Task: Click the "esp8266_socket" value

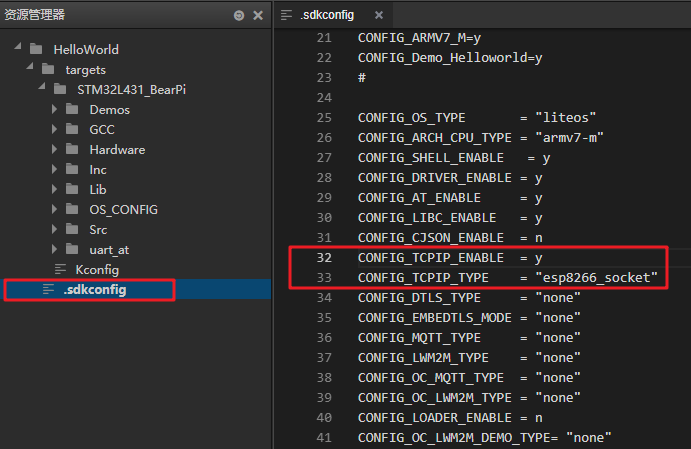Action: (596, 278)
